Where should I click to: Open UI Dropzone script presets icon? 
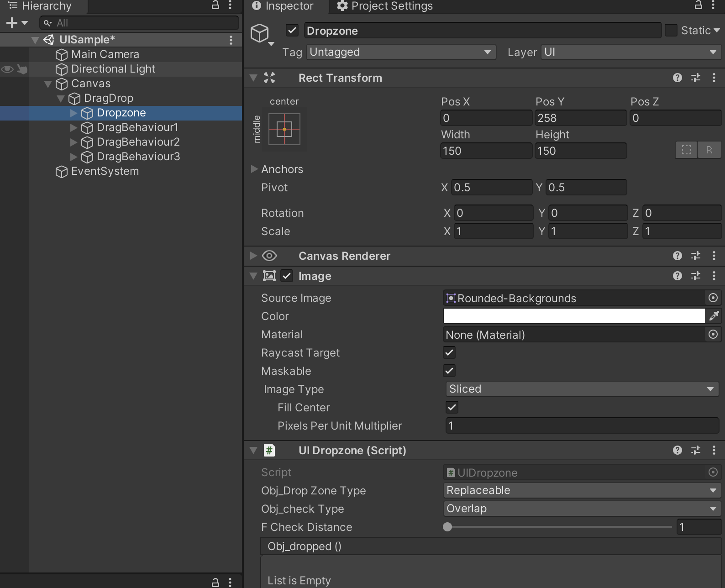pos(696,451)
